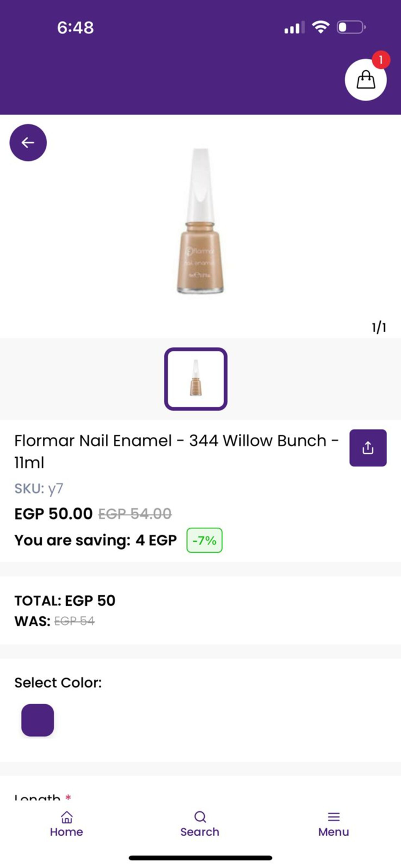Select the purple color swatch

click(37, 720)
